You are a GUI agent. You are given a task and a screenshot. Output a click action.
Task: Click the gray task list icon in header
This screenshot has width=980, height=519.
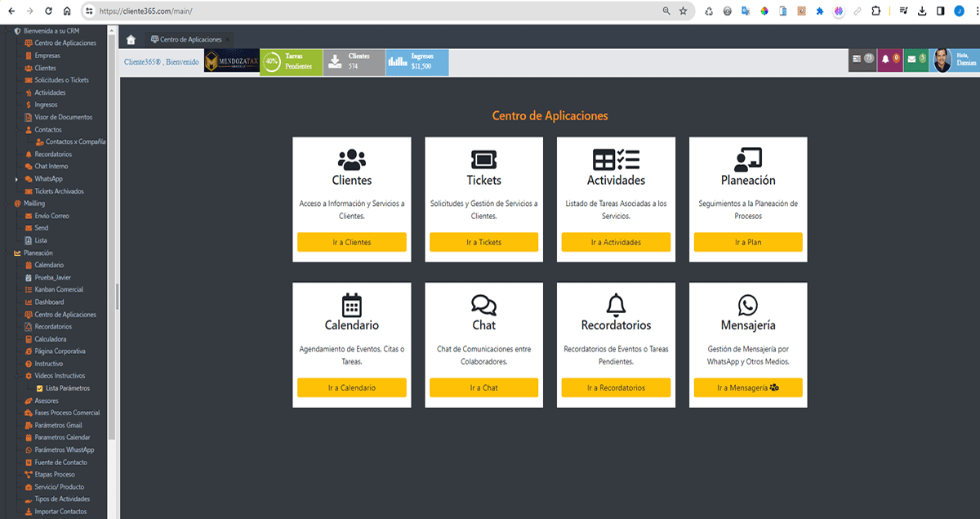point(862,60)
